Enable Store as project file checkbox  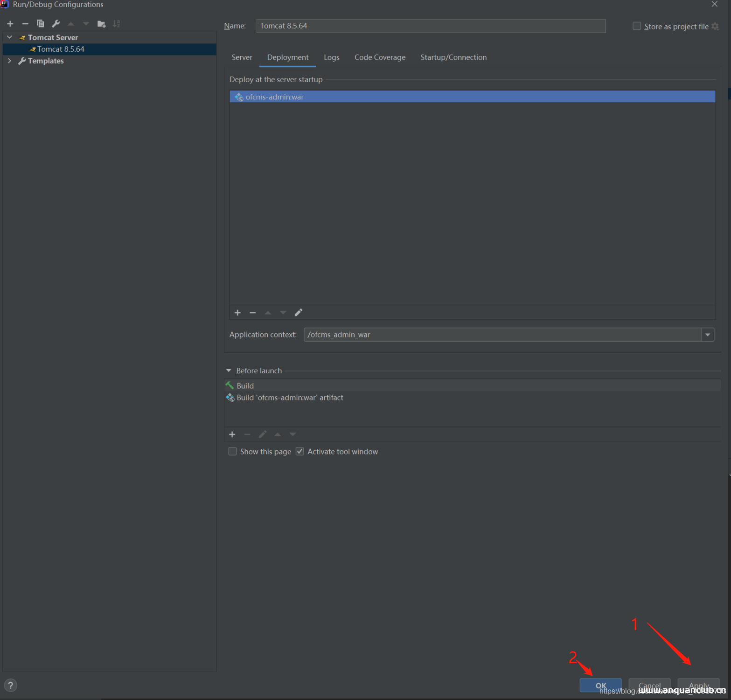pos(637,26)
